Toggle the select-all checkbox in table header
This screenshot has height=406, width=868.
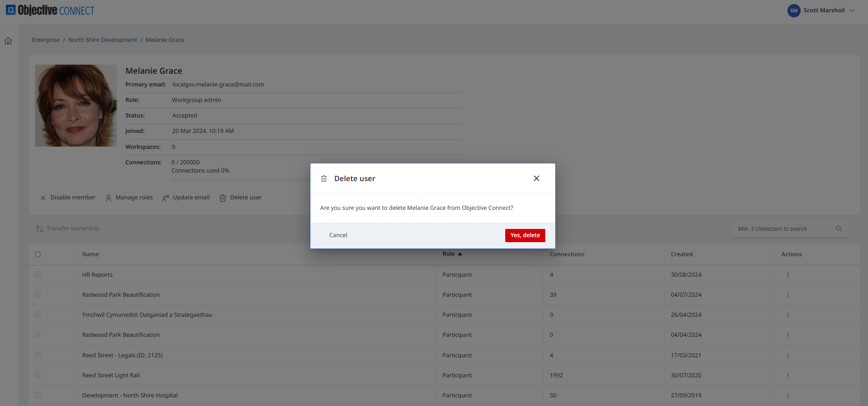tap(38, 254)
